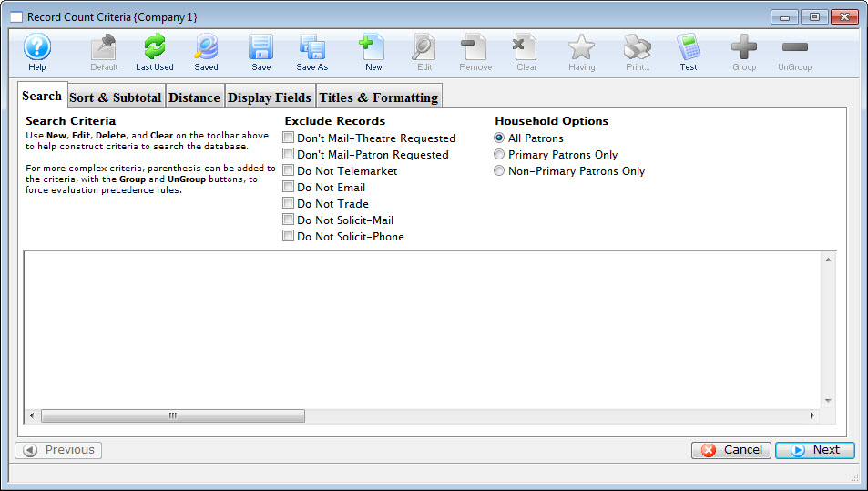The height and width of the screenshot is (491, 868).
Task: Enable Do Not Email exclusion
Action: (x=289, y=188)
